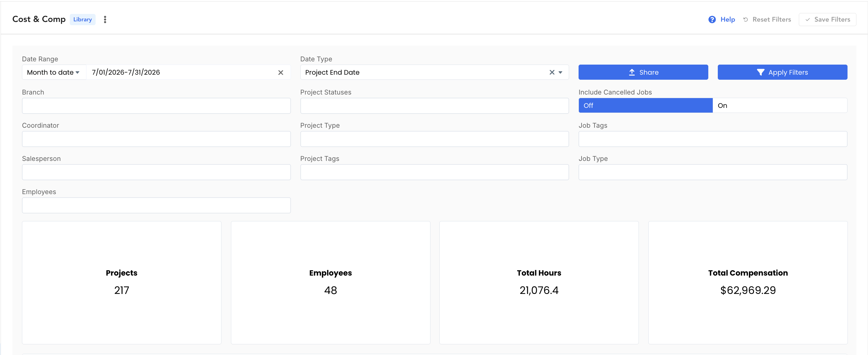
Task: Open the Date Type dropdown arrow
Action: point(560,72)
